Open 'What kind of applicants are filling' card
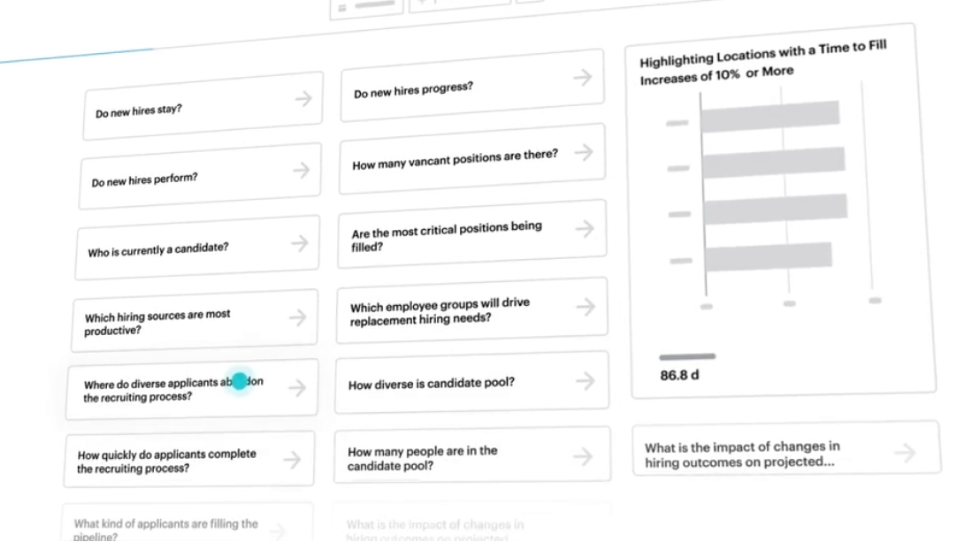Image resolution: width=980 pixels, height=542 pixels. tap(168, 529)
